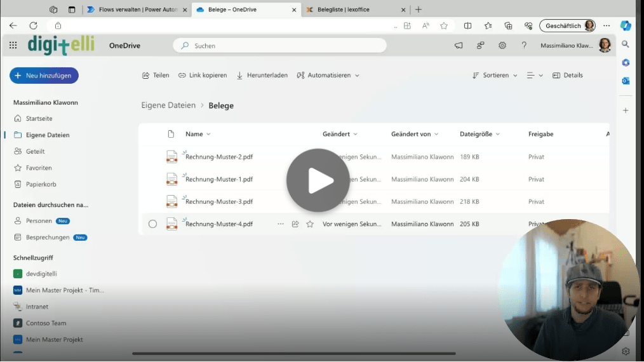This screenshot has height=362, width=644.
Task: Open browser collections icon
Action: (508, 25)
